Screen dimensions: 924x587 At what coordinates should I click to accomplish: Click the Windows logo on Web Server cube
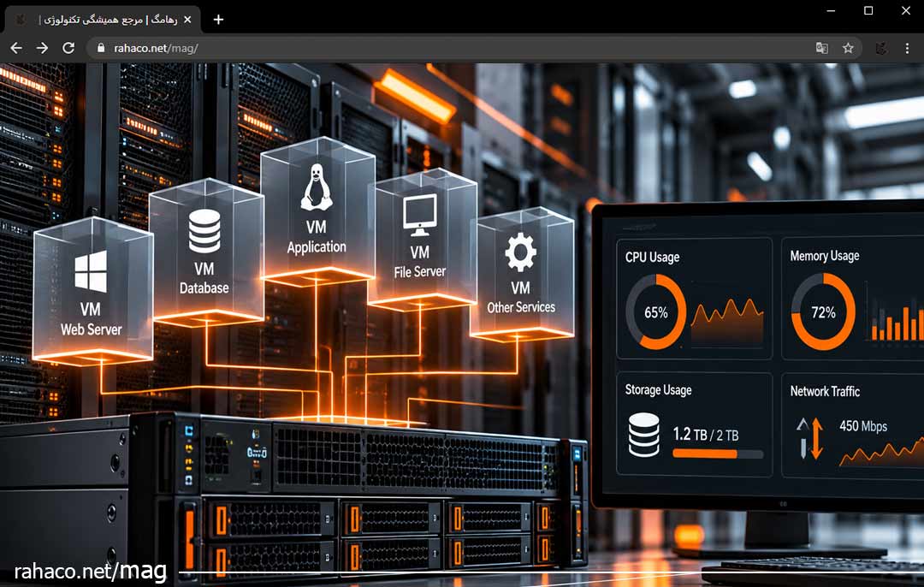(x=91, y=272)
